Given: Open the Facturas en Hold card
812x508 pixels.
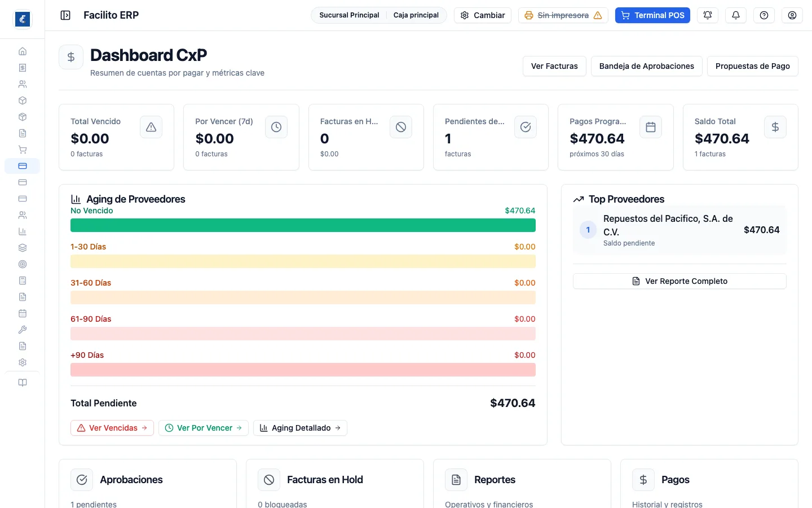Looking at the screenshot, I should click(x=335, y=484).
